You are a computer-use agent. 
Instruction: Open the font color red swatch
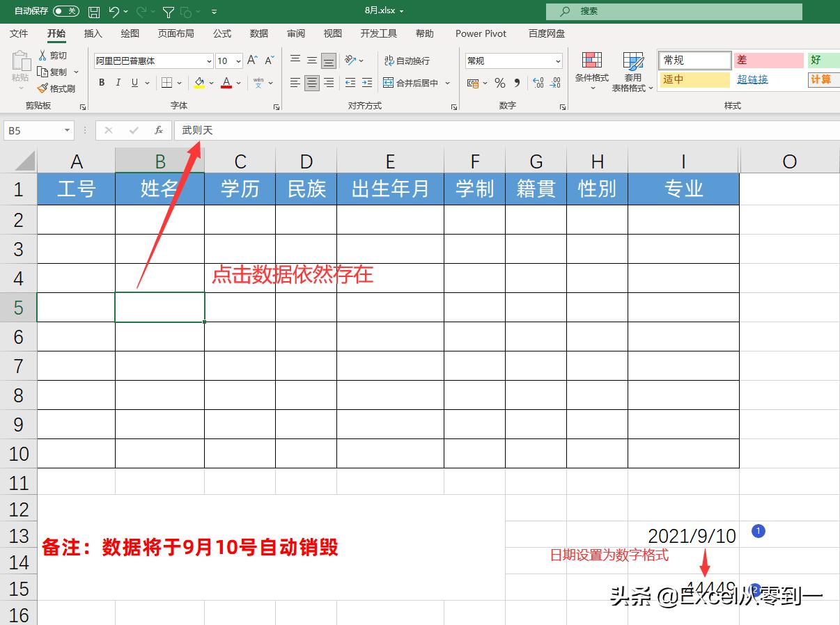click(226, 83)
